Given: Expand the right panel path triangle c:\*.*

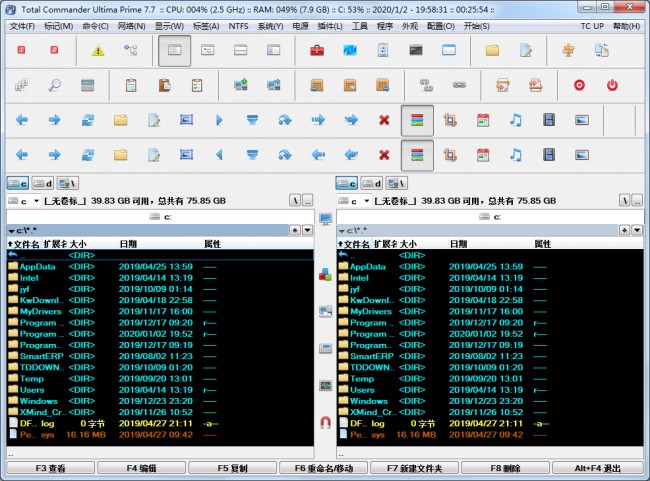Looking at the screenshot, I should click(x=342, y=231).
